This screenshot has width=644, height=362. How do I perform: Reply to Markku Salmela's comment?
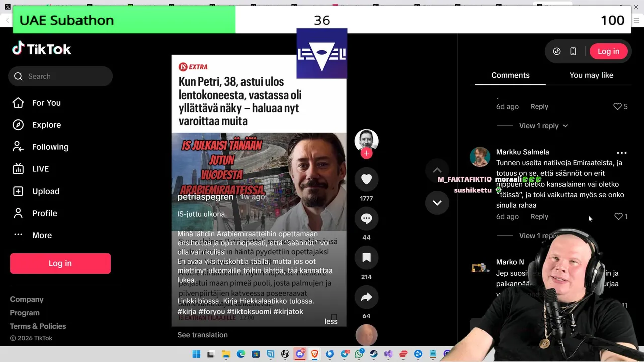[x=539, y=216]
